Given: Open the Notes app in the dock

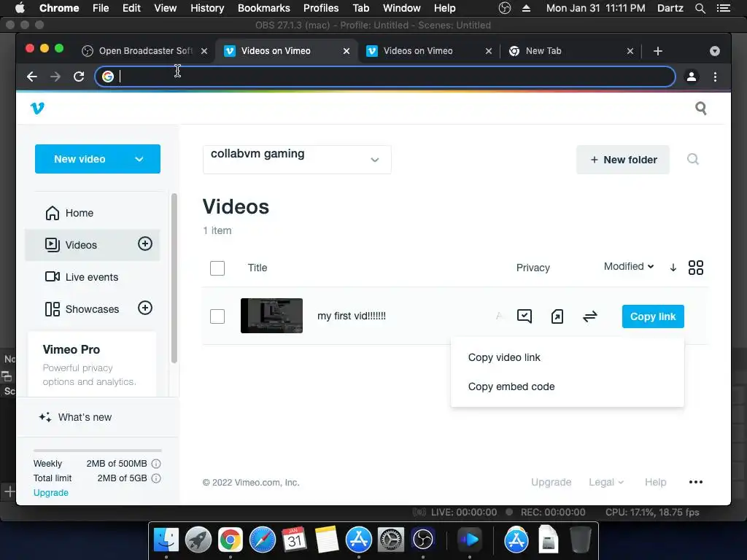Looking at the screenshot, I should pos(326,540).
